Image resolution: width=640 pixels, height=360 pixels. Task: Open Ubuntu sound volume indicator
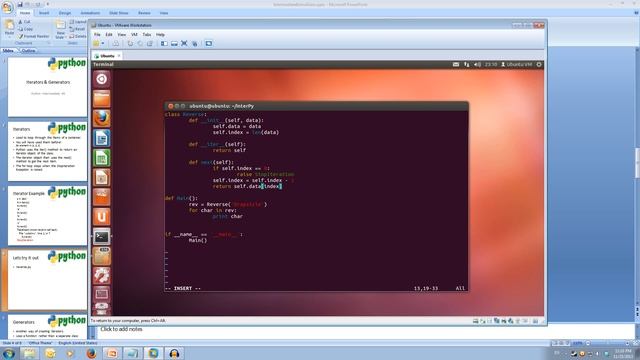pos(477,64)
